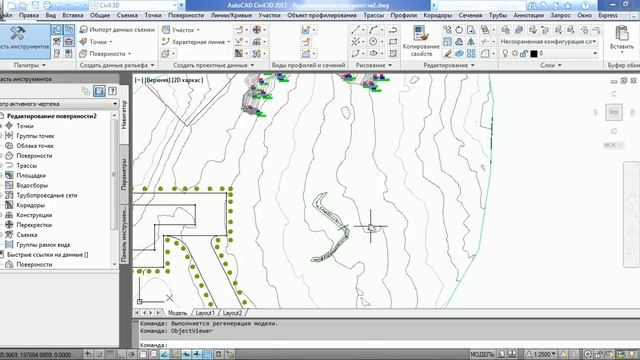The height and width of the screenshot is (360, 640).
Task: Select the Circle drawing tool
Action: (x=373, y=42)
